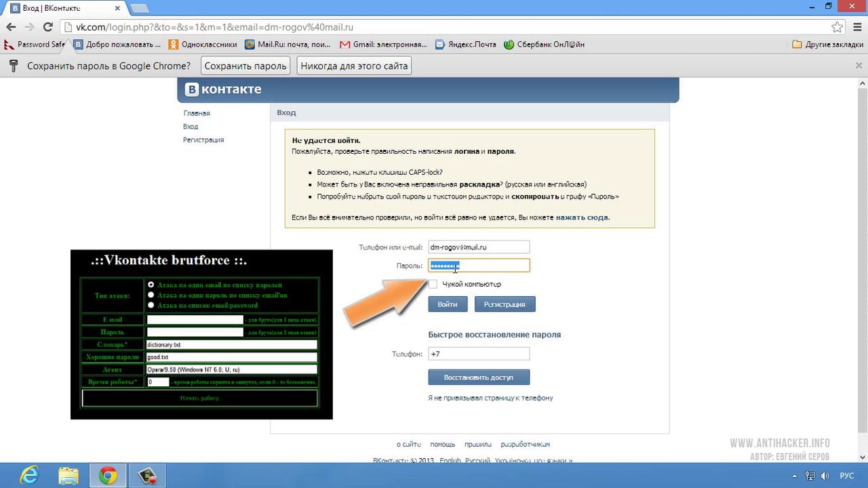Click Никогда для этого сайта button
Screen dimensions: 868x488
coord(354,66)
